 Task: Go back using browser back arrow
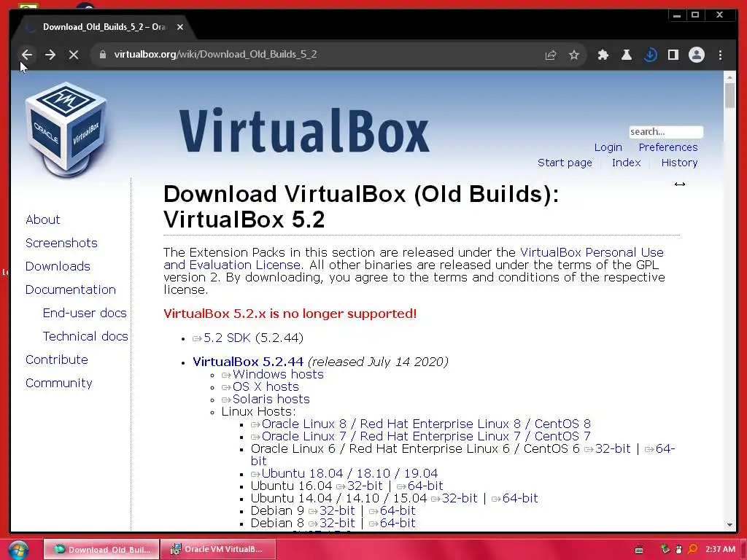(x=27, y=55)
